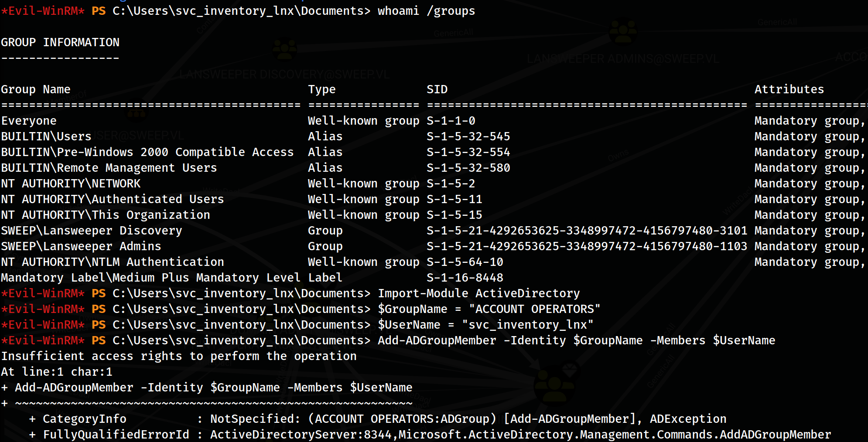This screenshot has width=868, height=442.
Task: Click the "Import-Module ActiveDirectory" command
Action: pyautogui.click(x=478, y=293)
